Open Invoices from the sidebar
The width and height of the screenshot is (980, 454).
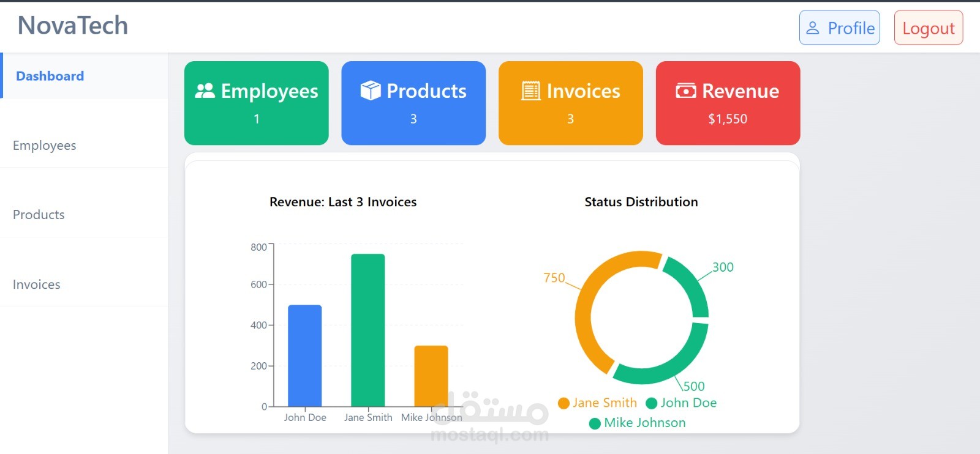(84, 285)
